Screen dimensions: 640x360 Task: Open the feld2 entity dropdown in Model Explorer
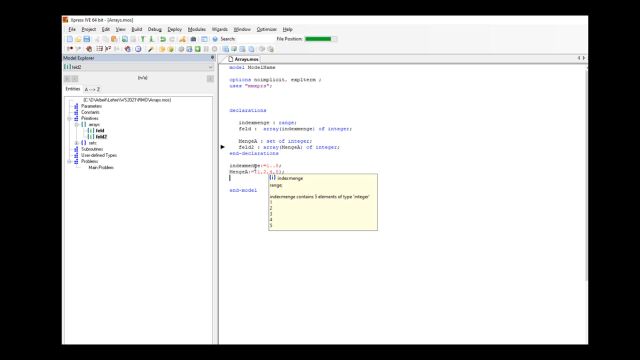coord(211,67)
